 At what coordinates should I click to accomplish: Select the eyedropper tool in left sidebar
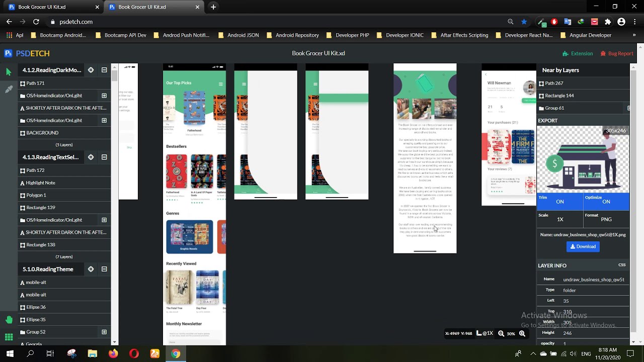(x=9, y=89)
